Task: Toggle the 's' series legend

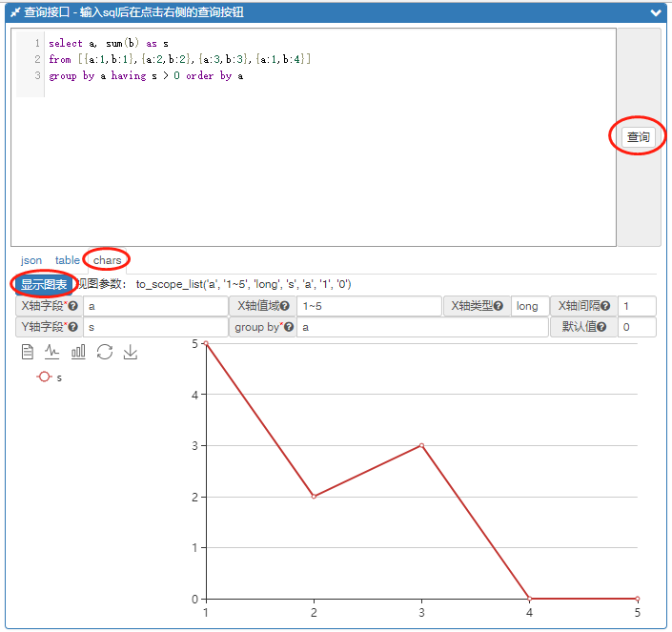Action: [49, 377]
